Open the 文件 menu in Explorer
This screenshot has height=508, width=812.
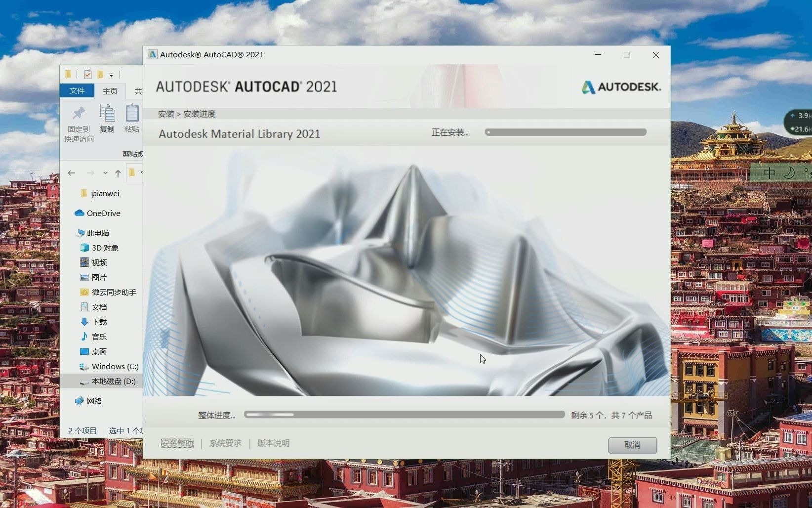[77, 90]
